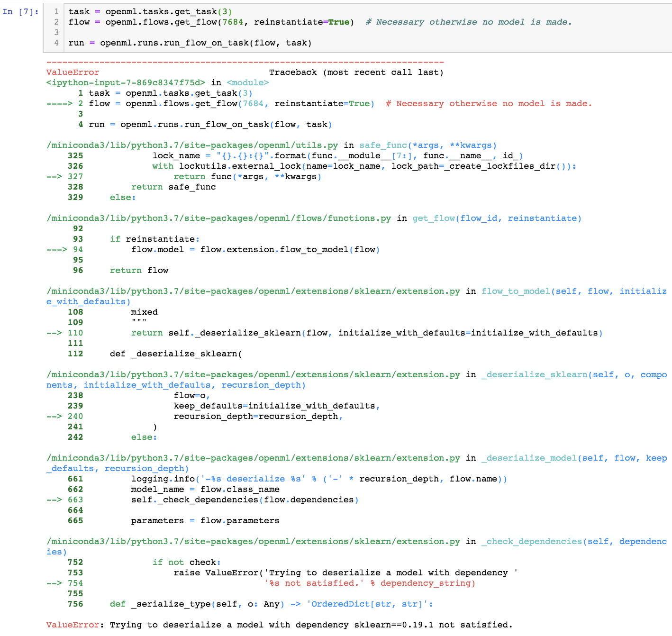Image resolution: width=672 pixels, height=636 pixels.
Task: Click the "<module>" label
Action: point(248,82)
